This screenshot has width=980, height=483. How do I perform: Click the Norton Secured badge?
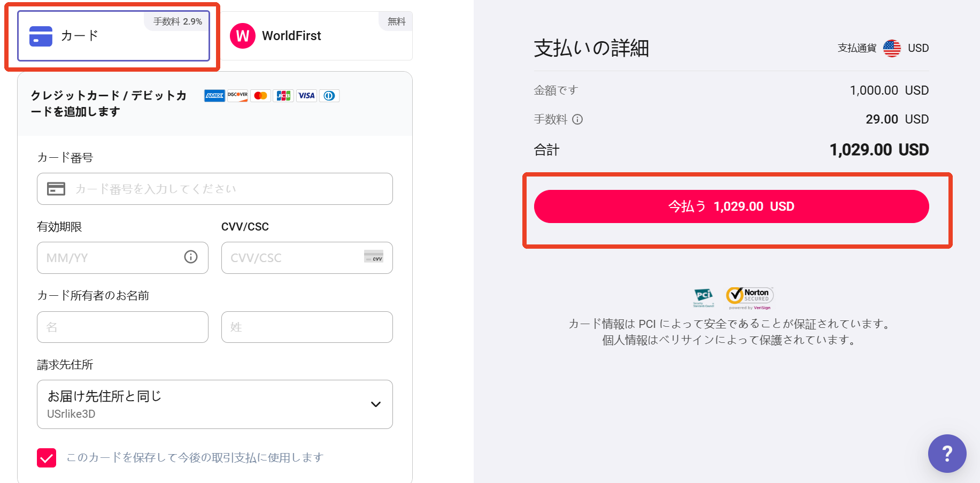(750, 298)
